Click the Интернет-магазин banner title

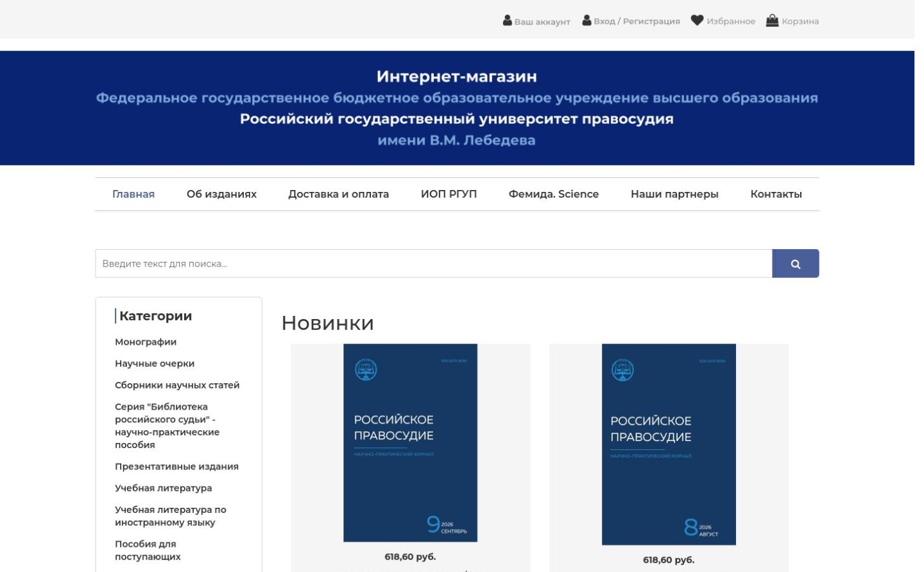pyautogui.click(x=457, y=76)
